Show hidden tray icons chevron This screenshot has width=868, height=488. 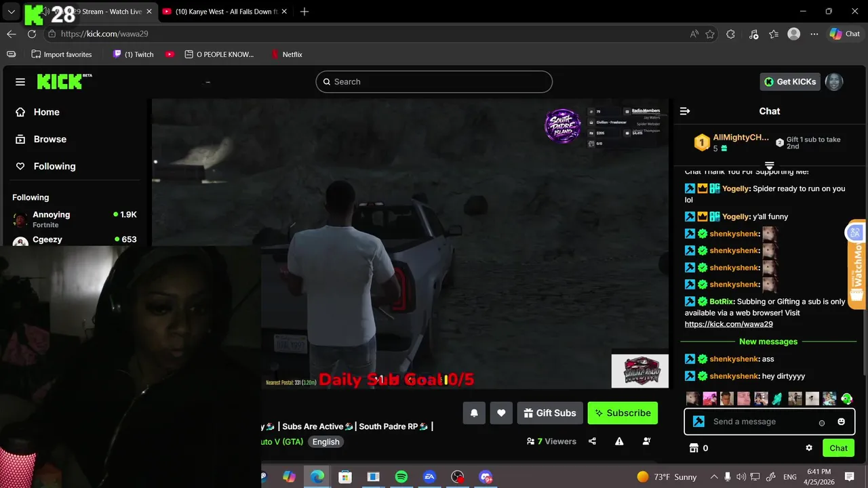[x=713, y=476]
